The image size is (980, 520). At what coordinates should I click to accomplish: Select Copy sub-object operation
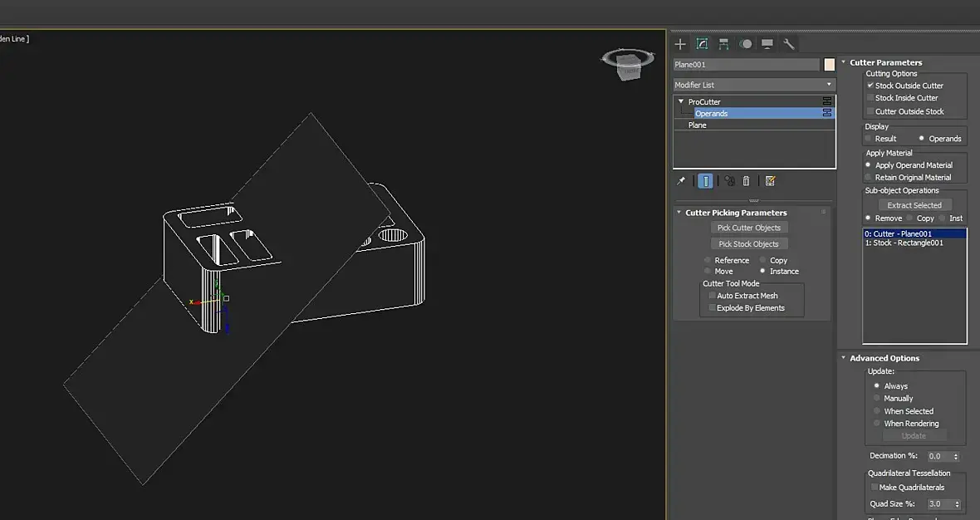[910, 218]
